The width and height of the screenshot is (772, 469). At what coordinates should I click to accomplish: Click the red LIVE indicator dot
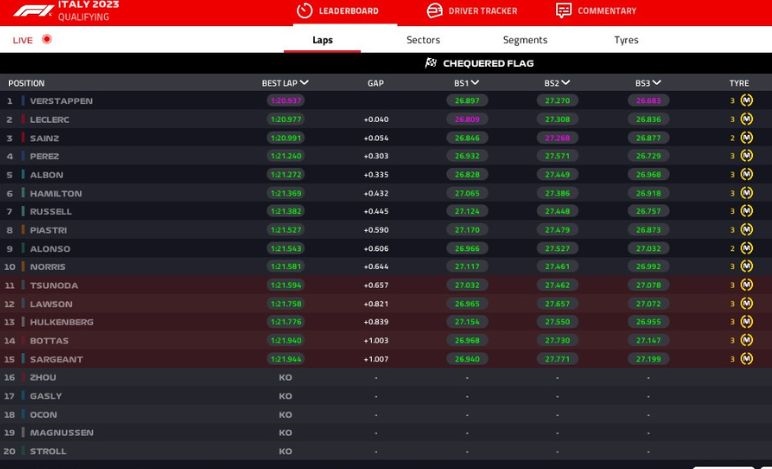(x=46, y=40)
